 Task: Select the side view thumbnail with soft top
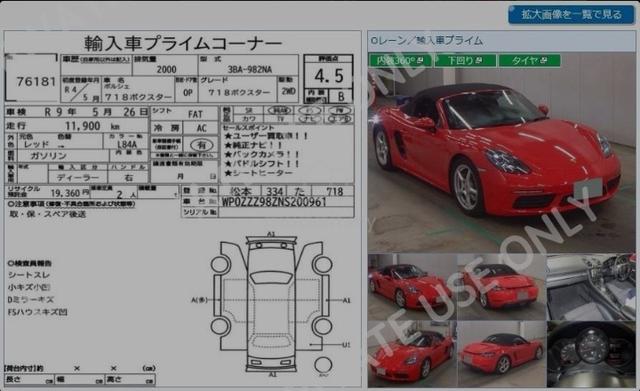click(501, 354)
